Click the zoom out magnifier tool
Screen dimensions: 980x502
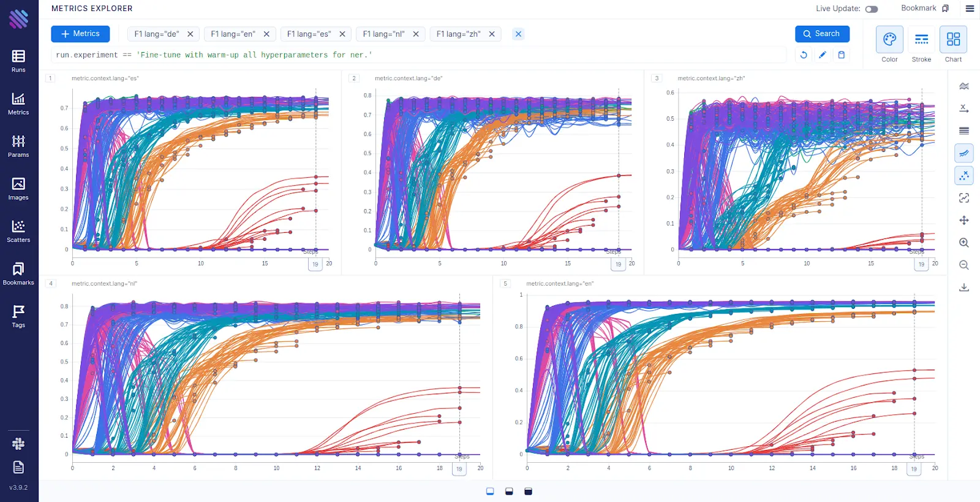[964, 265]
